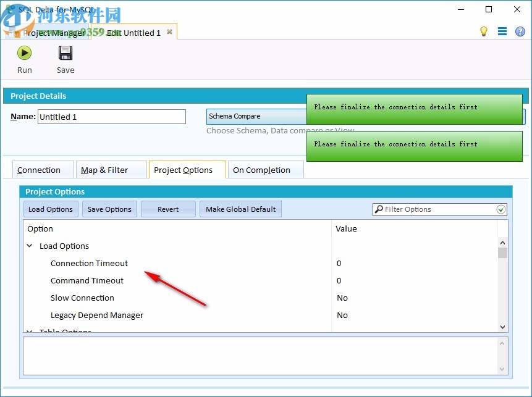Click the magnifier icon in Filter Options
This screenshot has width=532, height=397.
(x=378, y=209)
